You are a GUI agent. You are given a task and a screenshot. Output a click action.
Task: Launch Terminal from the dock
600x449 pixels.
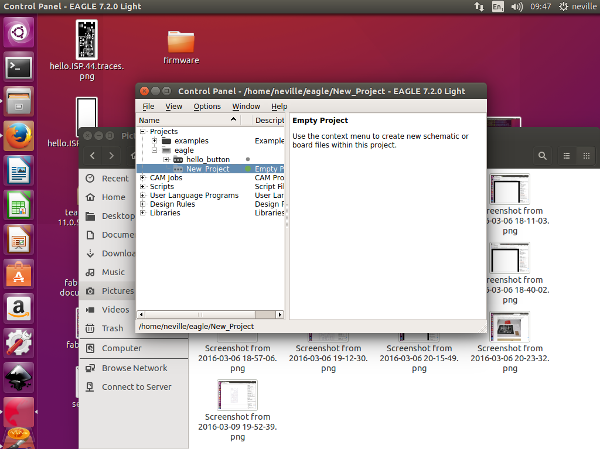click(x=18, y=67)
